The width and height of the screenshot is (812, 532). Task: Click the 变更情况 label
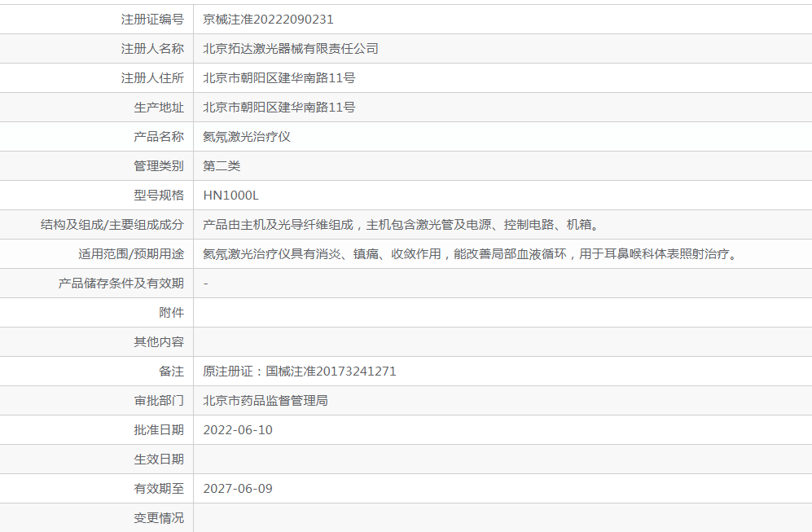click(x=159, y=518)
